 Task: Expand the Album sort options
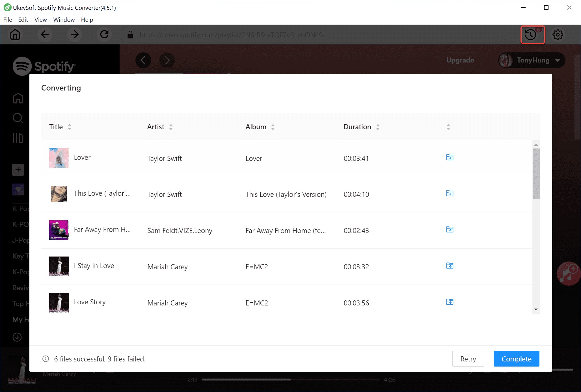pos(273,127)
